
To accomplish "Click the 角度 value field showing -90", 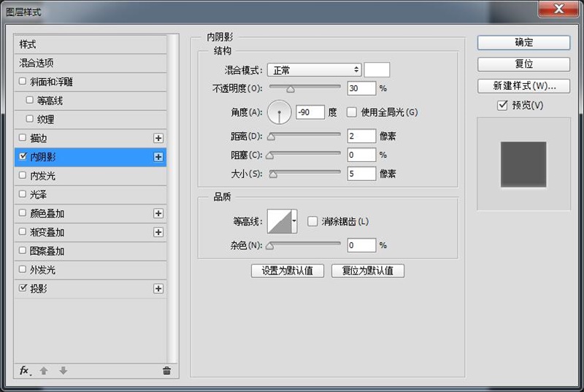I will [310, 112].
